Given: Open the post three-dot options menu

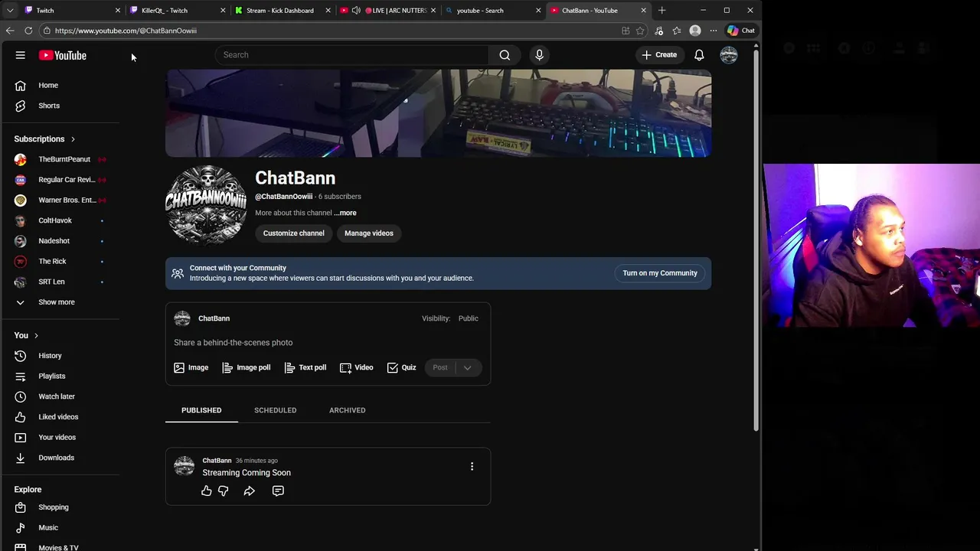Looking at the screenshot, I should (472, 466).
